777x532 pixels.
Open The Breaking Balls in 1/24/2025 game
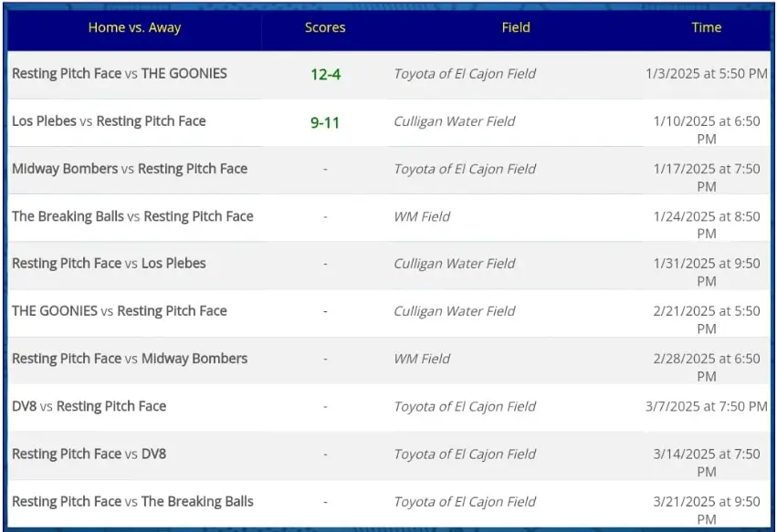point(68,216)
